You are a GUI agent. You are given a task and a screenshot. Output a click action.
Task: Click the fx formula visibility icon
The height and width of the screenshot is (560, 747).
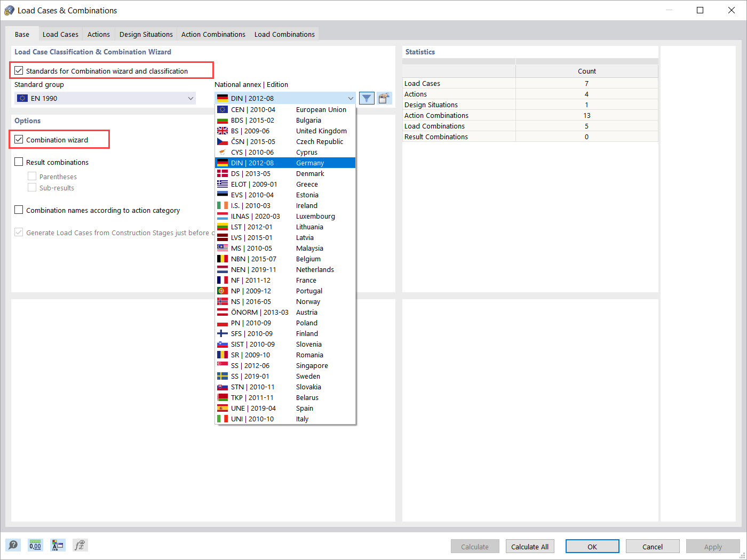tap(80, 545)
